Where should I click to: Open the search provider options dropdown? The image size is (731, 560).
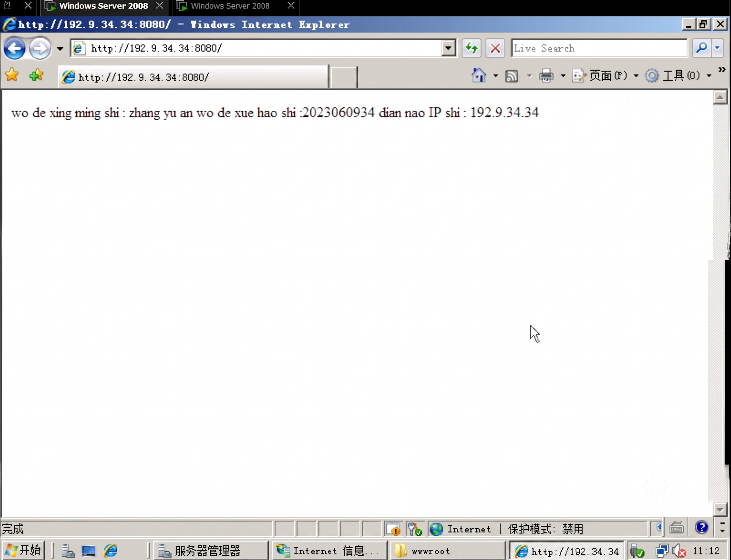click(717, 48)
